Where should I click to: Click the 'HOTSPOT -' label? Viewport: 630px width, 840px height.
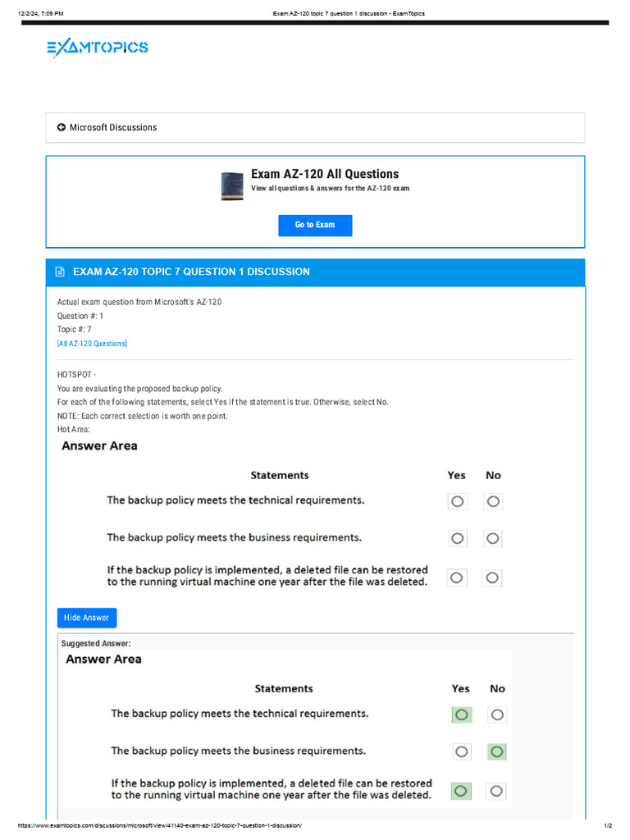tap(76, 374)
